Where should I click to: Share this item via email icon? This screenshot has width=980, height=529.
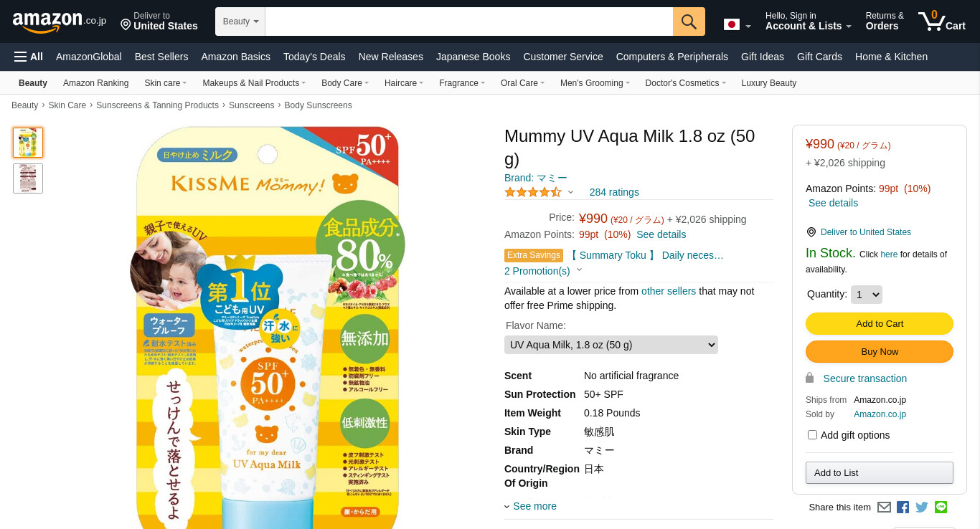click(x=884, y=507)
